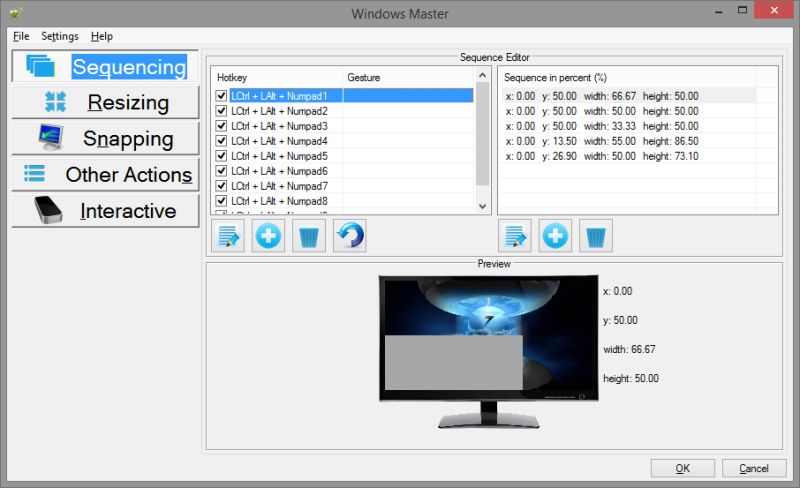Select sequence row width 66.67 height 50.00
Viewport: 800px width, 488px height.
629,96
